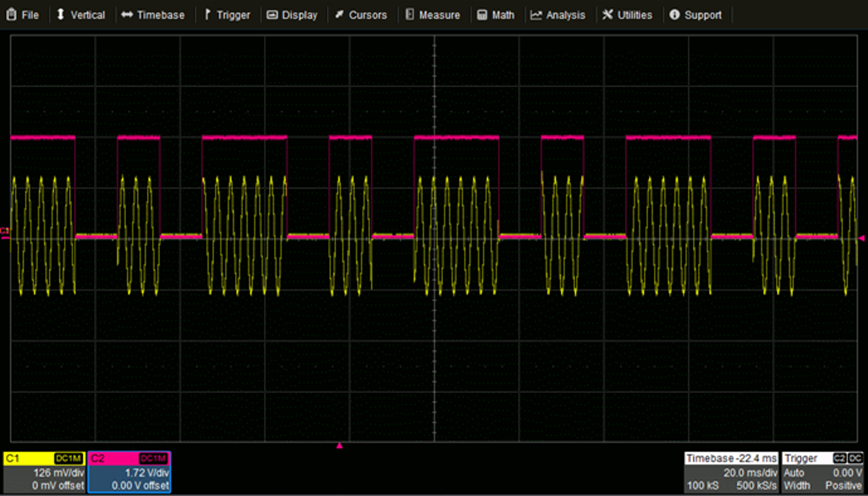This screenshot has height=496, width=868.
Task: Click the Measure ruler icon
Action: 409,15
